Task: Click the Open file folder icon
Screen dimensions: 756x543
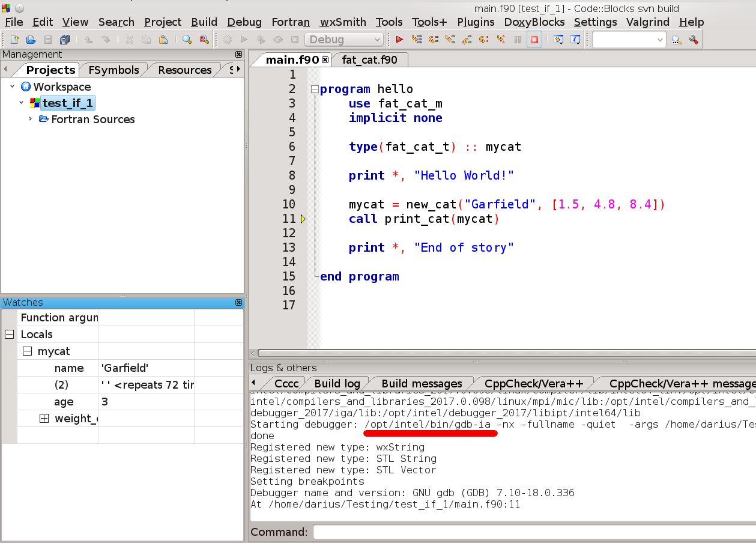Action: [x=31, y=40]
